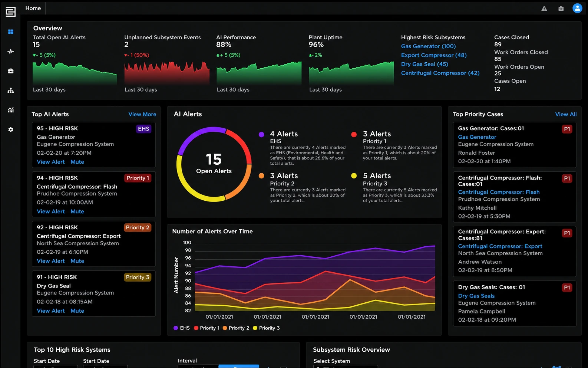
Task: Toggle EHS series in chart legend
Action: coord(182,328)
